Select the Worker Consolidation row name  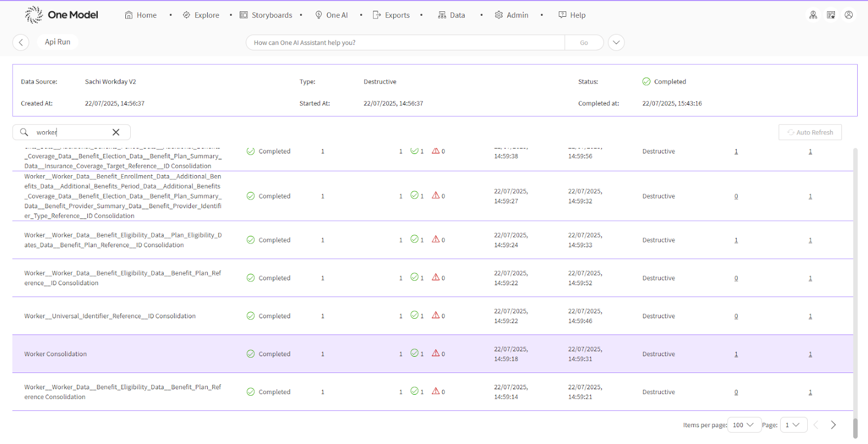click(x=55, y=354)
